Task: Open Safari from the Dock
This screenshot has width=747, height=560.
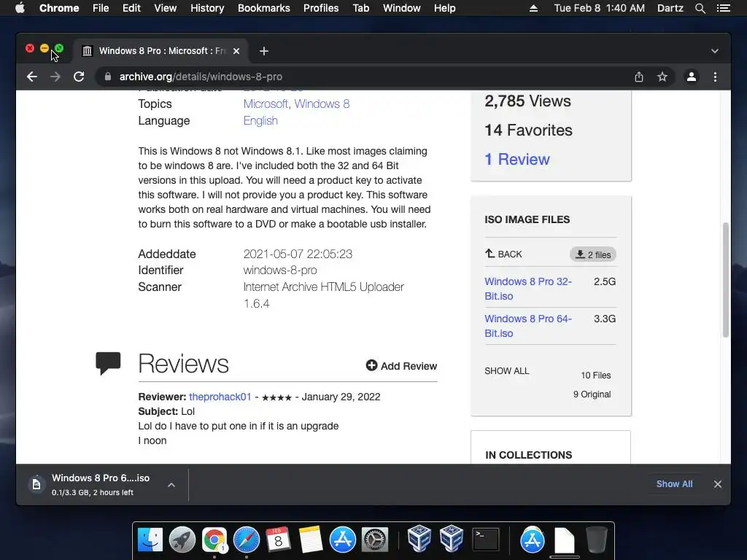Action: (x=247, y=540)
